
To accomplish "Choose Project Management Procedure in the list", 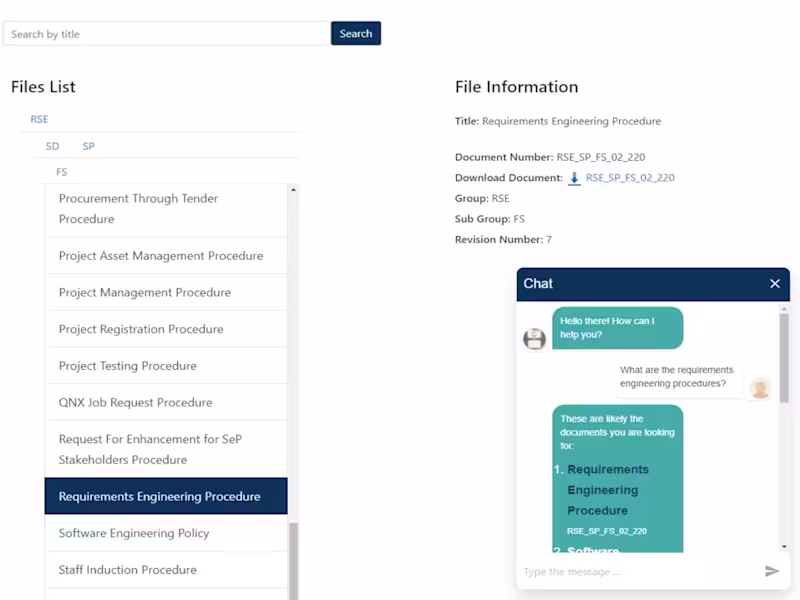I will pos(166,292).
